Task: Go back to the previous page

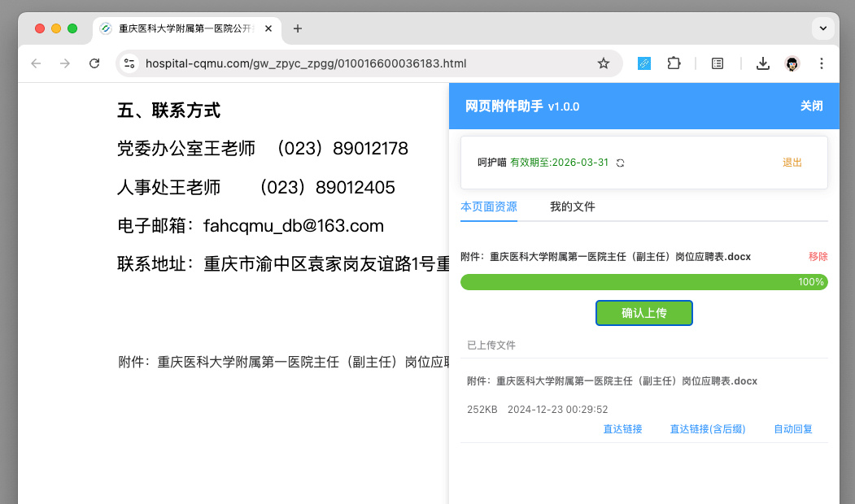Action: click(36, 63)
